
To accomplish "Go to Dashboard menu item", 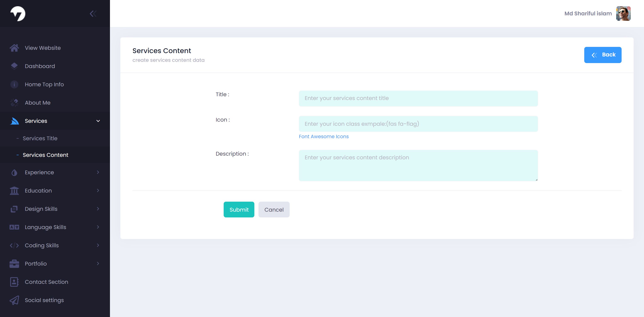I will (55, 66).
